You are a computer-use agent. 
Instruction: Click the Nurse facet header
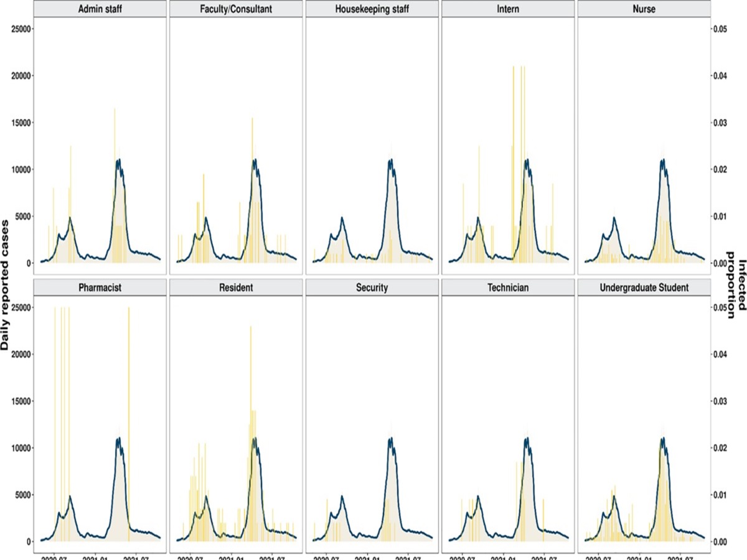click(x=644, y=9)
